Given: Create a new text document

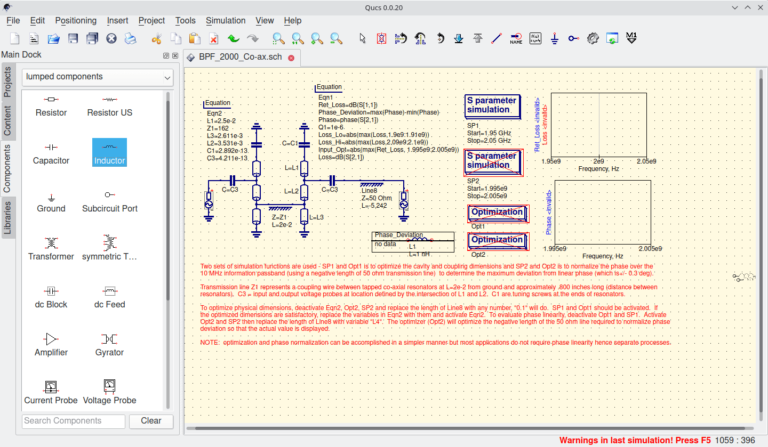Looking at the screenshot, I should [x=34, y=38].
